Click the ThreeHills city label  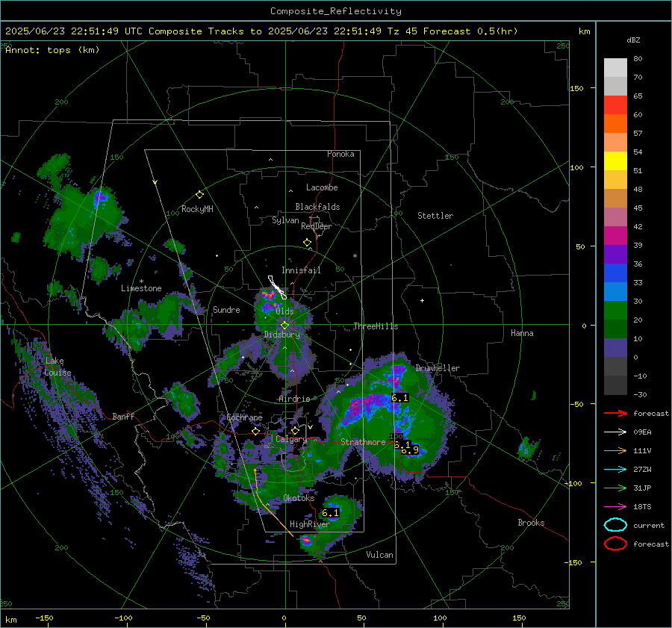376,326
